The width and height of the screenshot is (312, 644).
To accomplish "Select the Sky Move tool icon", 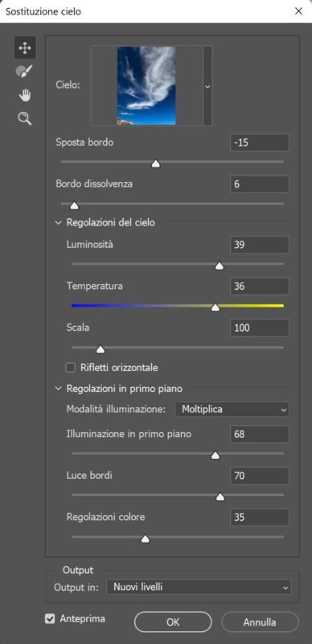I will 25,48.
